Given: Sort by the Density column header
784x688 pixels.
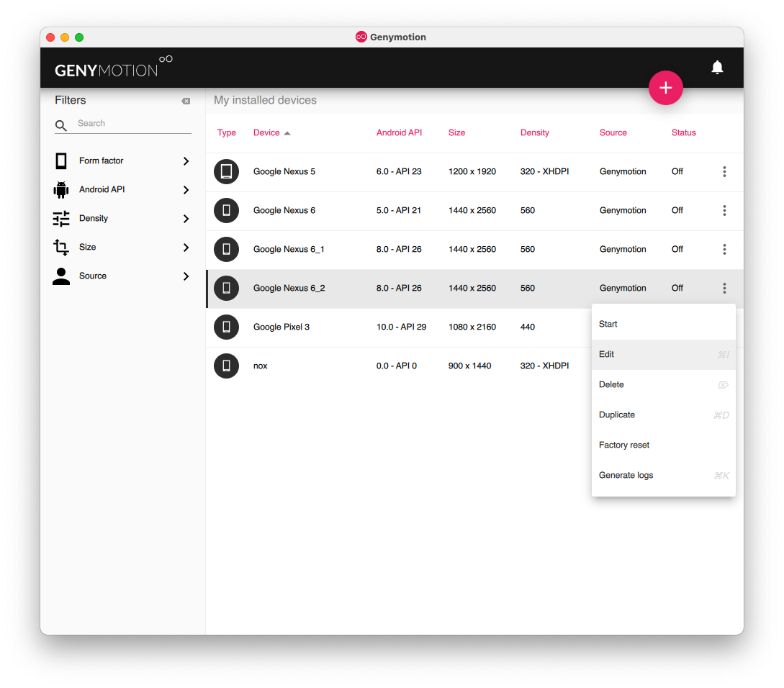Looking at the screenshot, I should coord(534,132).
